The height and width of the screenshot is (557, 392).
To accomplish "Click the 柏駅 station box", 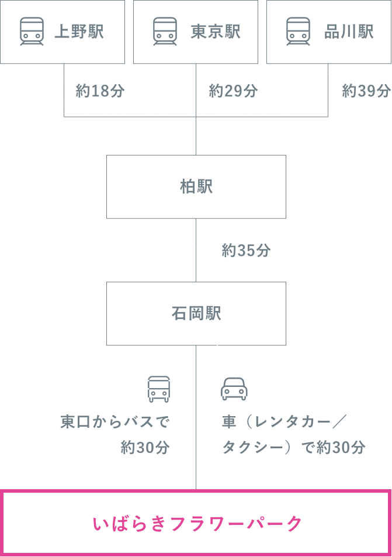I will tap(196, 186).
